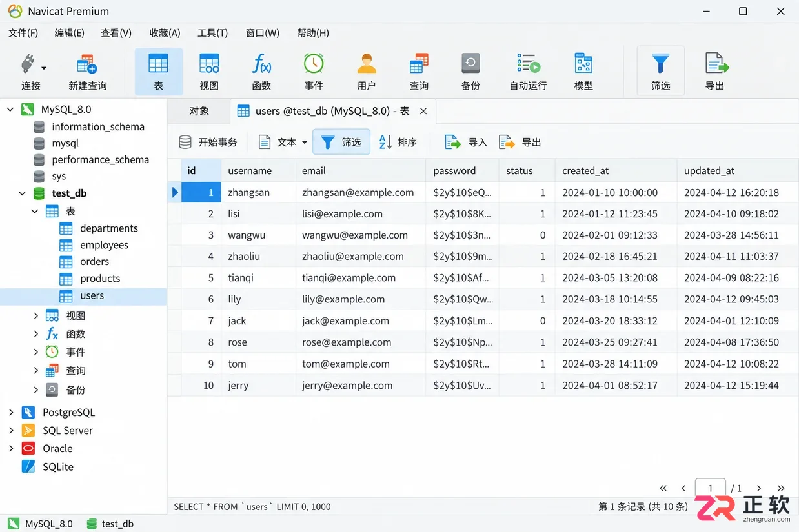Click the 开始事务 begin transaction button
Screen dimensions: 799x532
coord(208,142)
